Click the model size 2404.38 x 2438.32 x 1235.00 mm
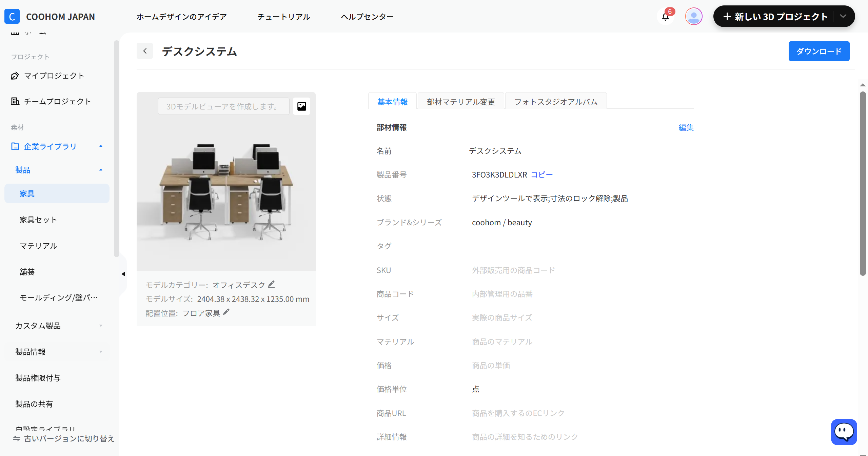The height and width of the screenshot is (456, 868). [x=253, y=299]
